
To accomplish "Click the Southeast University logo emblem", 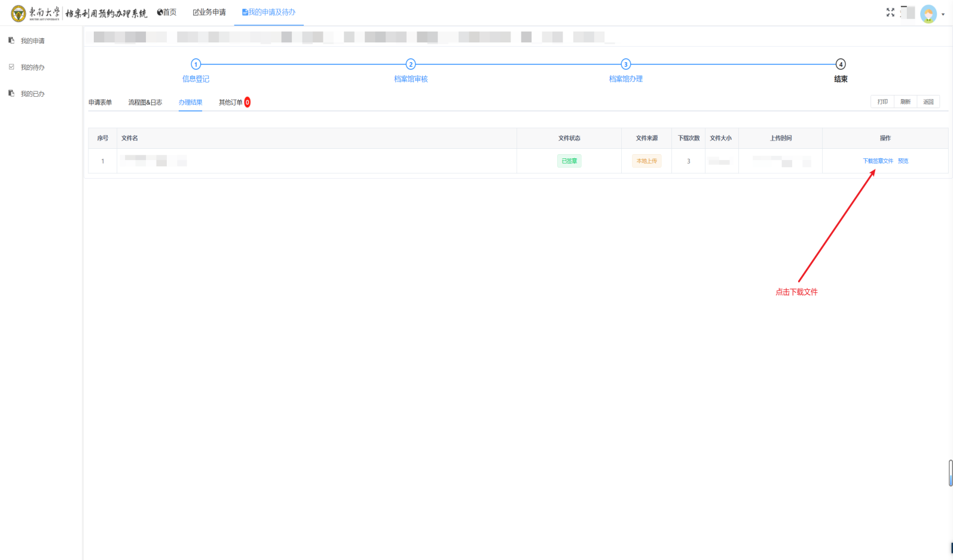I will (x=19, y=13).
